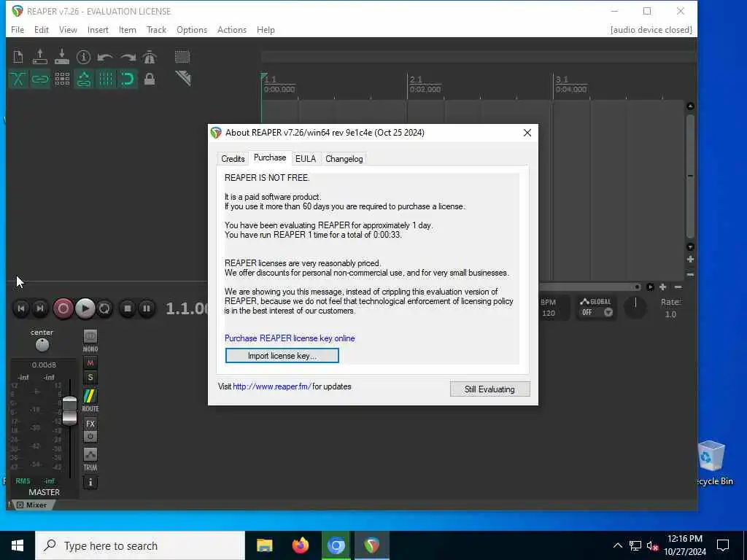The height and width of the screenshot is (560, 747).
Task: Open the View menu
Action: (x=68, y=29)
